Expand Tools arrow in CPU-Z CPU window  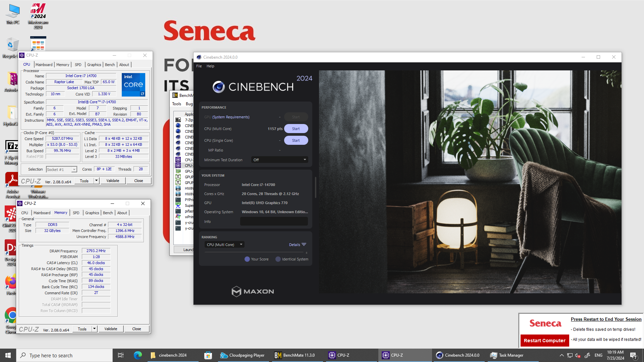(x=96, y=181)
